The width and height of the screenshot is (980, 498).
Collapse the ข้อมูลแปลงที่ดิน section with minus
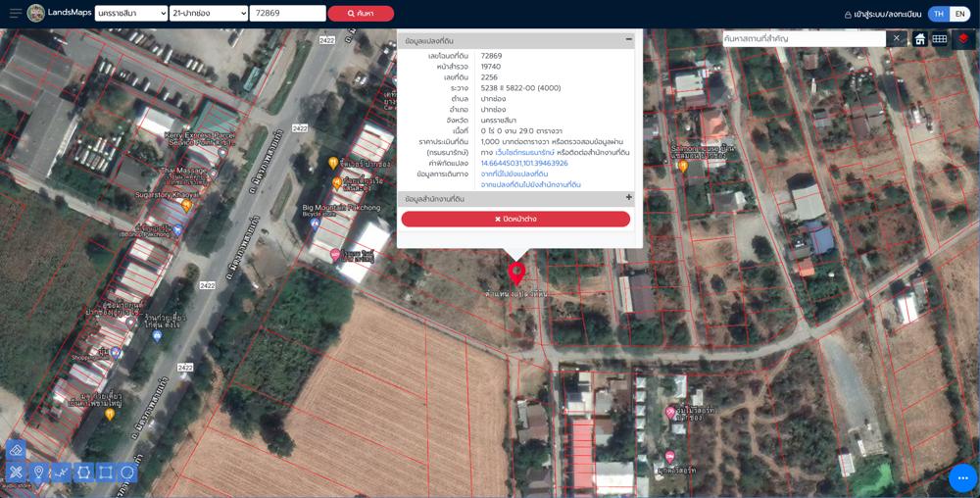[629, 40]
